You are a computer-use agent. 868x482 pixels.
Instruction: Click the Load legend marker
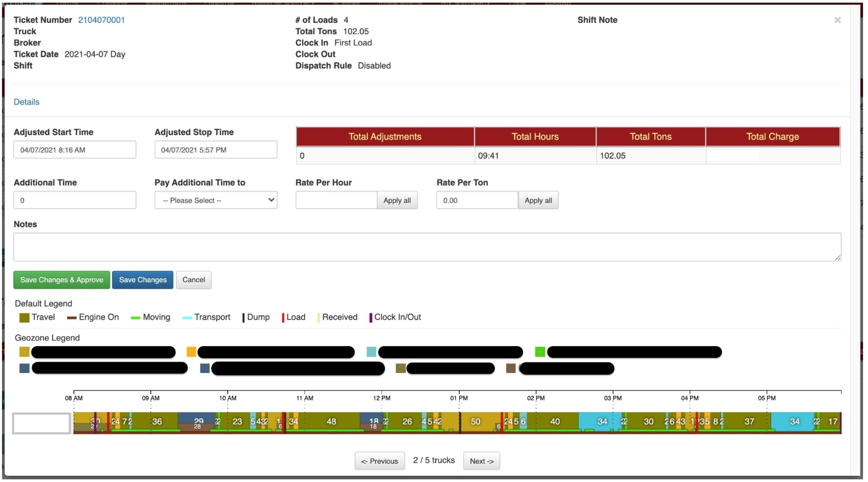pyautogui.click(x=283, y=318)
